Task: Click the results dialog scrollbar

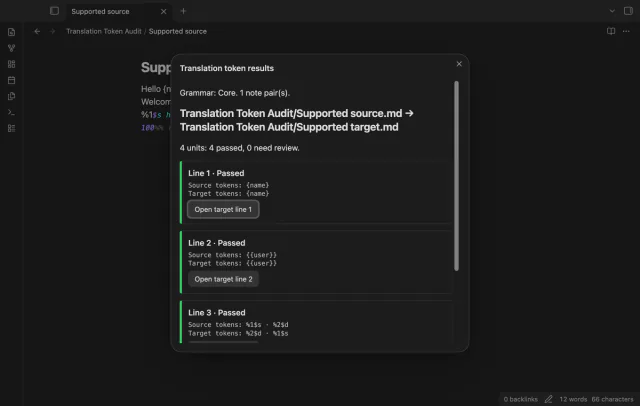Action: (x=456, y=176)
